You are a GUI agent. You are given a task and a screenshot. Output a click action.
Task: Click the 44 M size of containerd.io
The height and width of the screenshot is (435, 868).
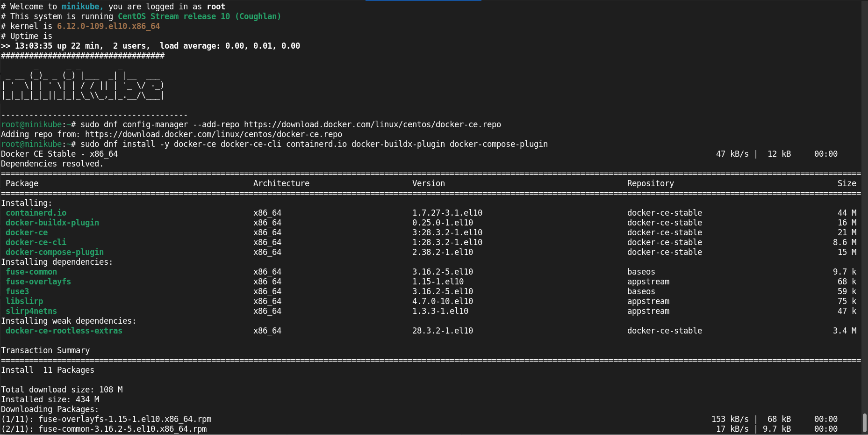click(847, 213)
